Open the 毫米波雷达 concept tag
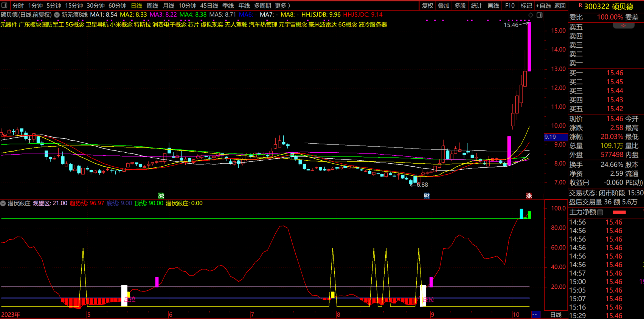644x319 pixels. pyautogui.click(x=323, y=25)
